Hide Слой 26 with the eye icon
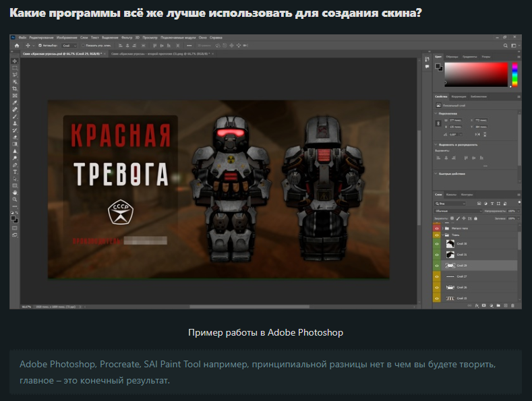 pyautogui.click(x=437, y=287)
